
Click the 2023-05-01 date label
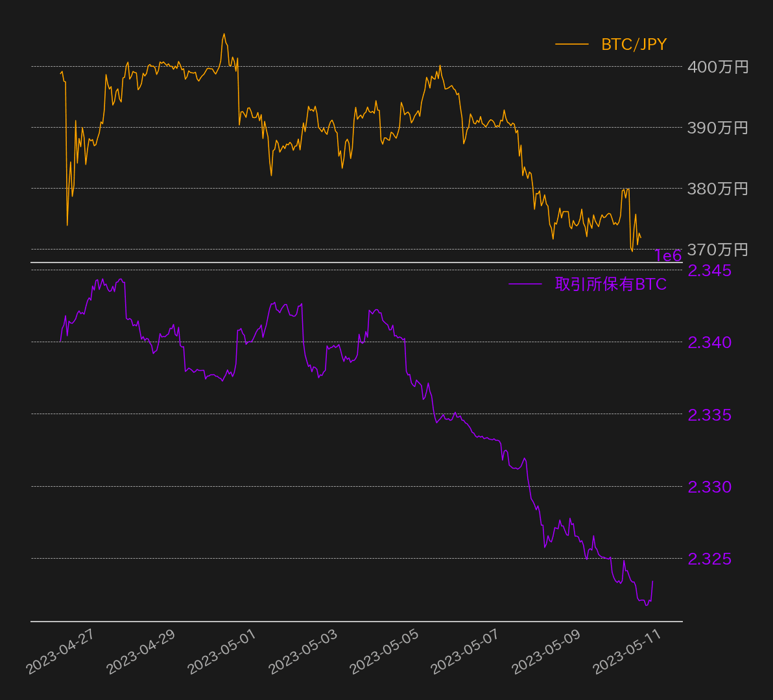tap(223, 651)
